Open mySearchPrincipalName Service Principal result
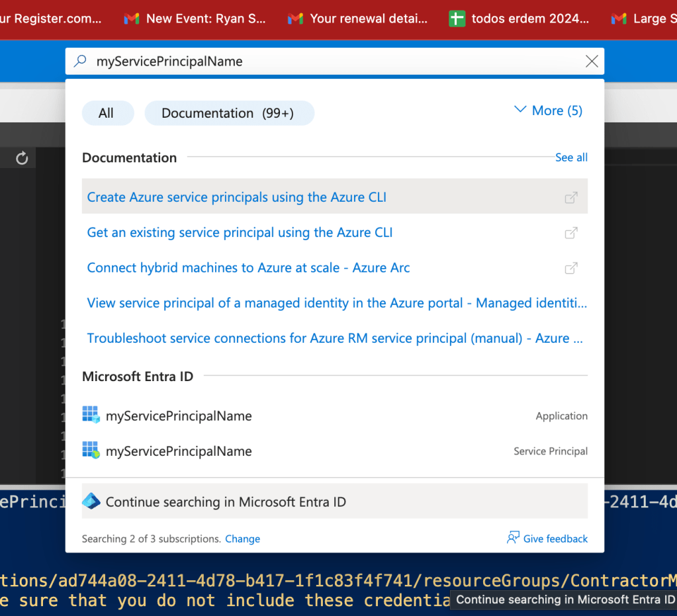 (335, 451)
